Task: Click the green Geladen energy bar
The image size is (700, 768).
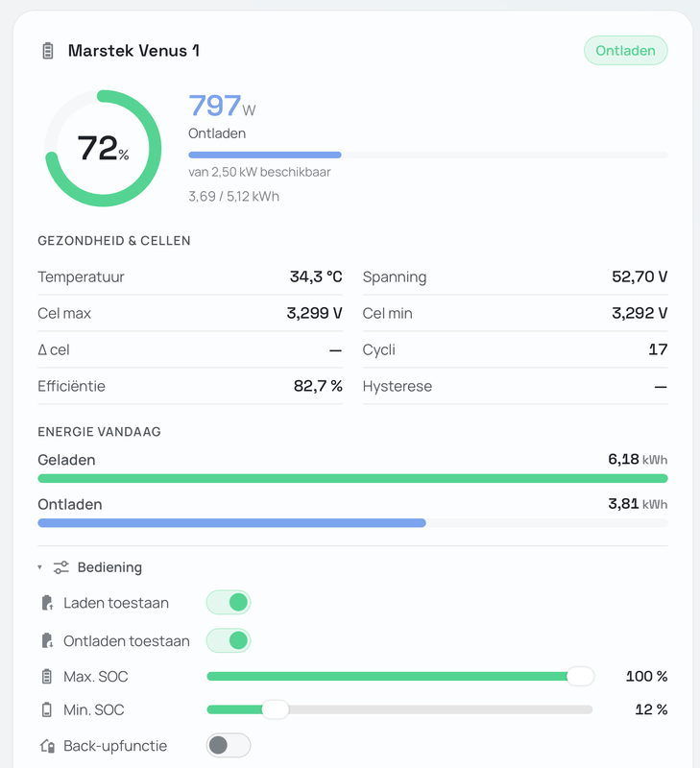Action: coord(352,478)
